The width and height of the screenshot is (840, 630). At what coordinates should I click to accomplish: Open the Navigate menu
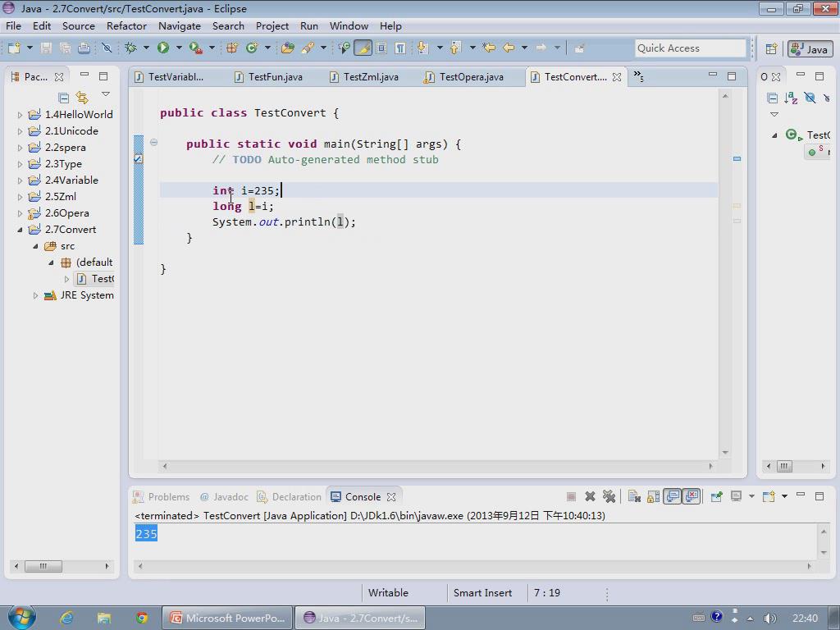(180, 25)
